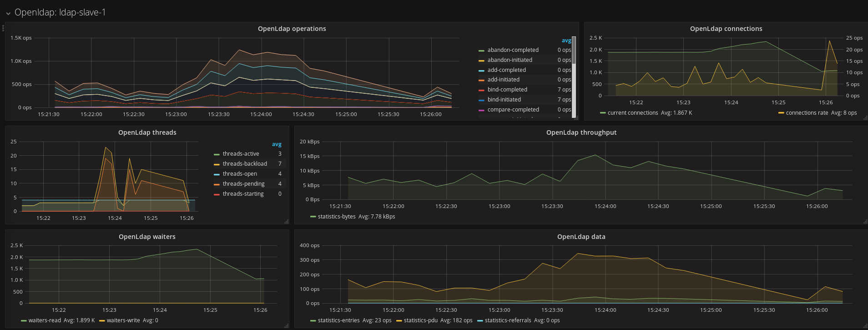This screenshot has width=868, height=330.
Task: Click the threads-starting red color swatch
Action: 217,194
